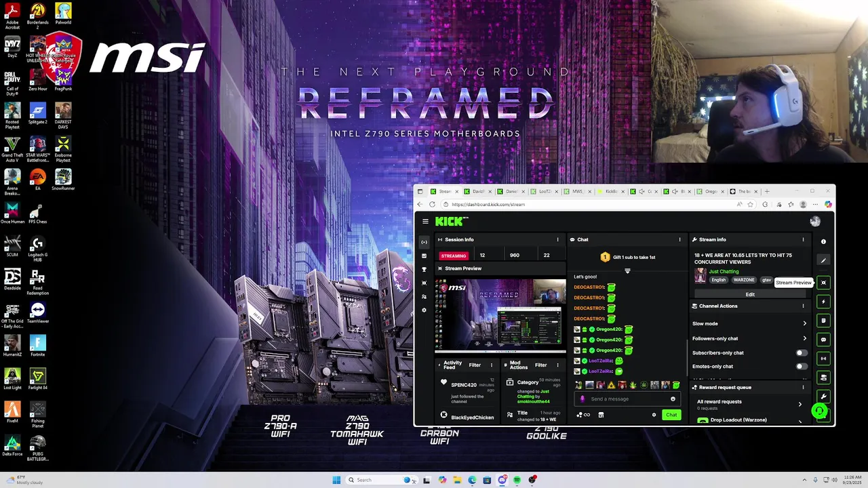Click the Just Chatting category link
This screenshot has height=488, width=868.
[724, 272]
